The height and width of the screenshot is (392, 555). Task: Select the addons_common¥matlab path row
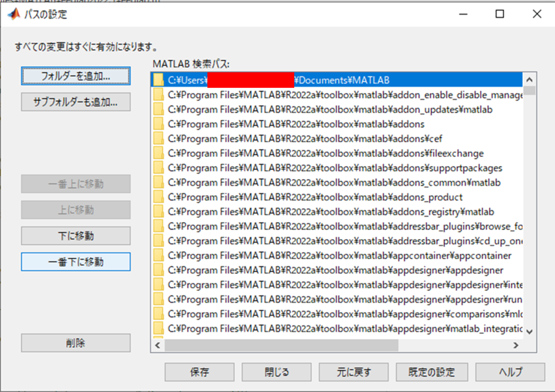[x=338, y=183]
